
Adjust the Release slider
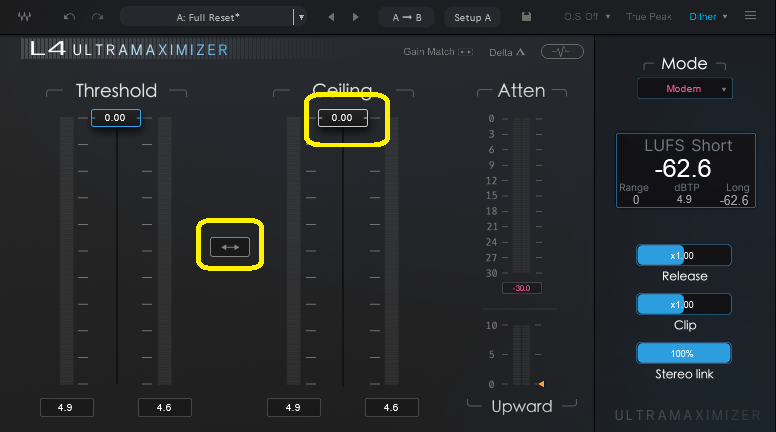[684, 255]
